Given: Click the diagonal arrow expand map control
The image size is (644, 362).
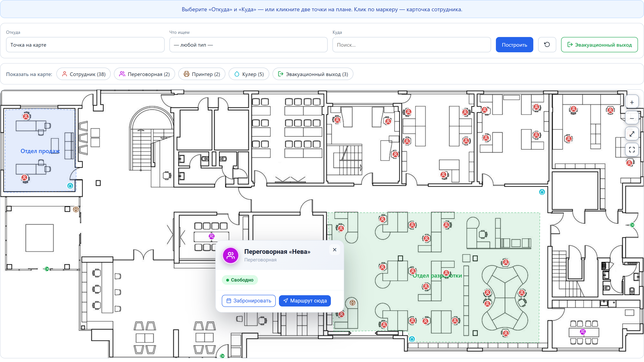Looking at the screenshot, I should [632, 134].
